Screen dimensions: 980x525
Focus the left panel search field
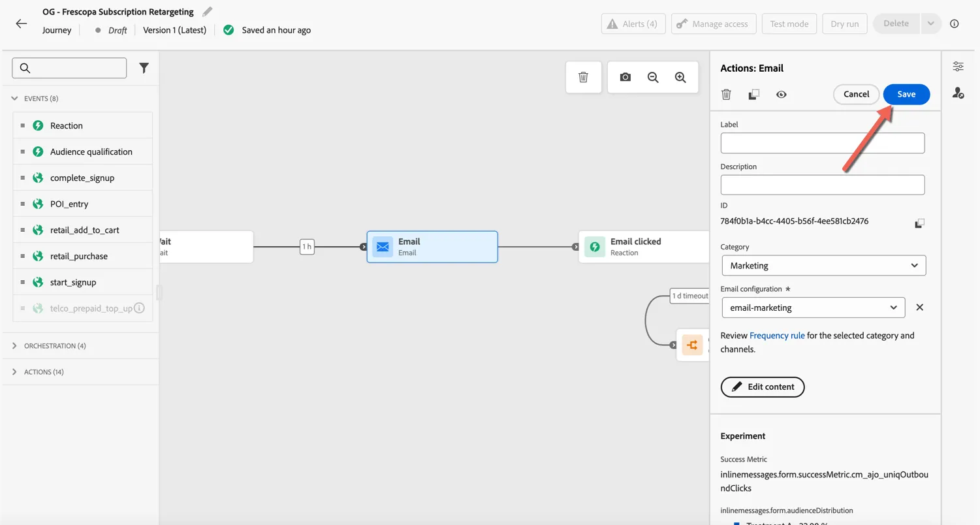click(x=69, y=68)
